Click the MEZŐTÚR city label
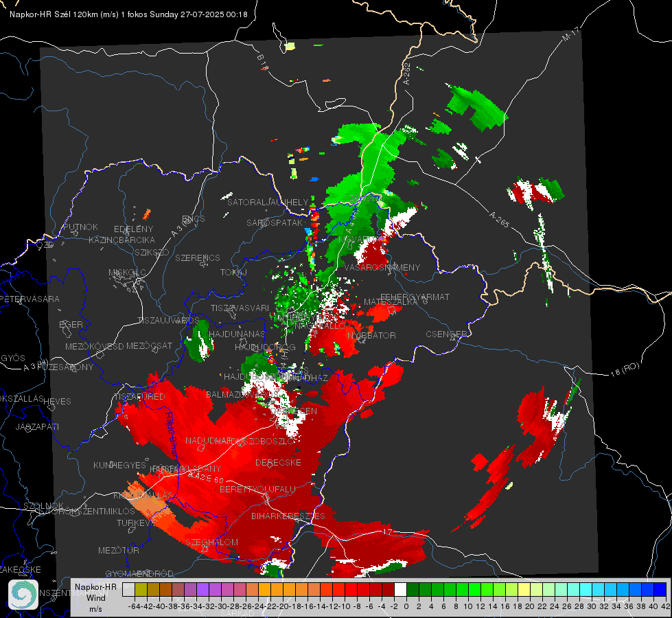The width and height of the screenshot is (672, 618). tap(119, 550)
